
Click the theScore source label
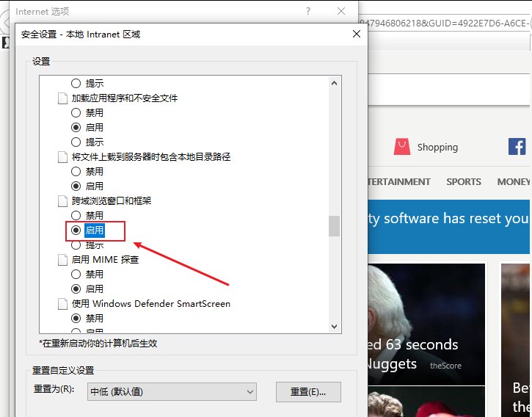coord(445,366)
